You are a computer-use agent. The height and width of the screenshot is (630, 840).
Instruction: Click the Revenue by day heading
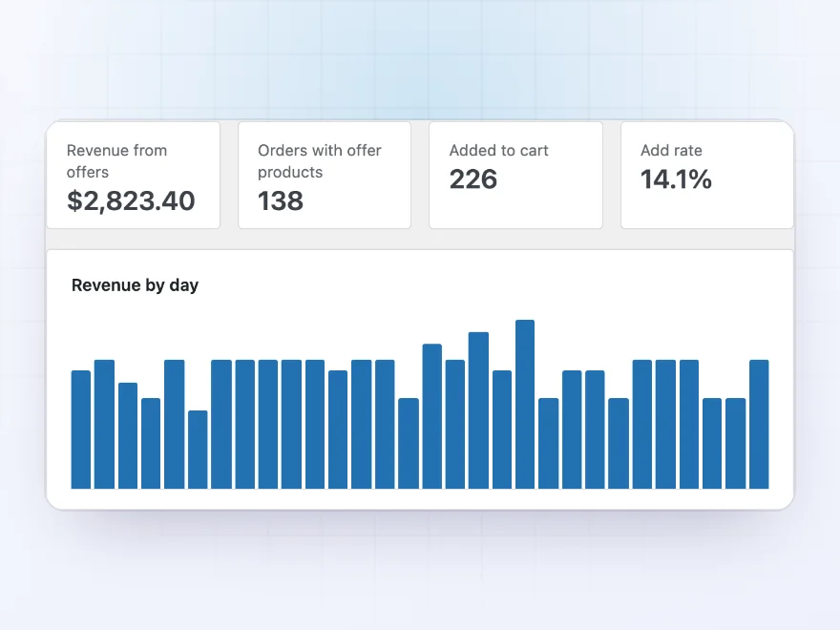(135, 285)
